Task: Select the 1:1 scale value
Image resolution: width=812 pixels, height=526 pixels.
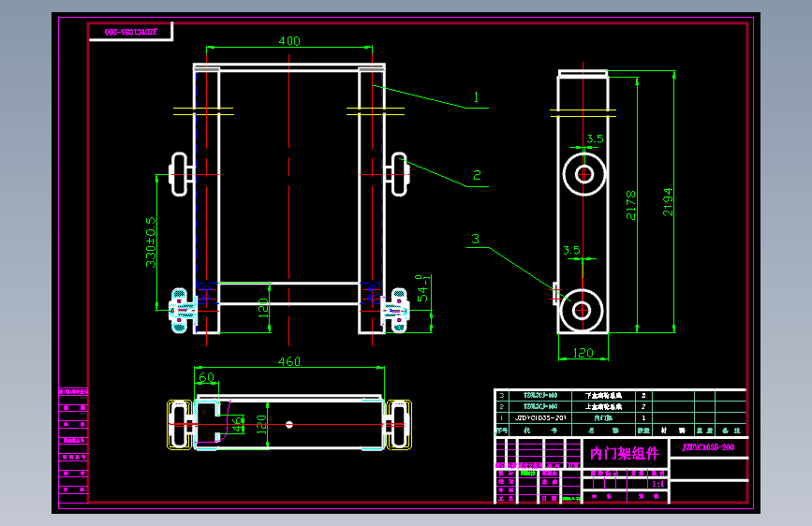Action: click(x=657, y=484)
